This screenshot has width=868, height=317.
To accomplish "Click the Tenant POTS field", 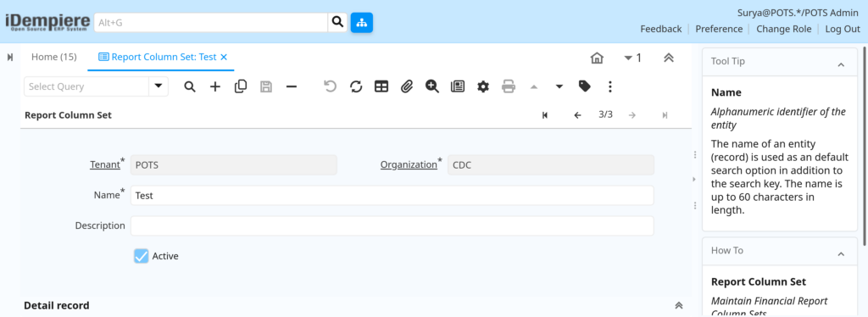I will (x=234, y=165).
